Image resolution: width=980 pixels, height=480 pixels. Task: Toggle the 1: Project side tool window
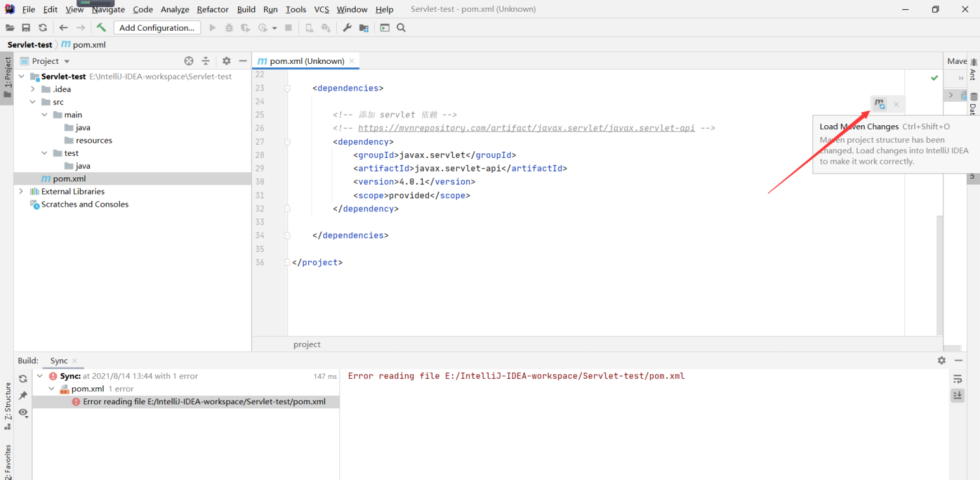[x=7, y=78]
